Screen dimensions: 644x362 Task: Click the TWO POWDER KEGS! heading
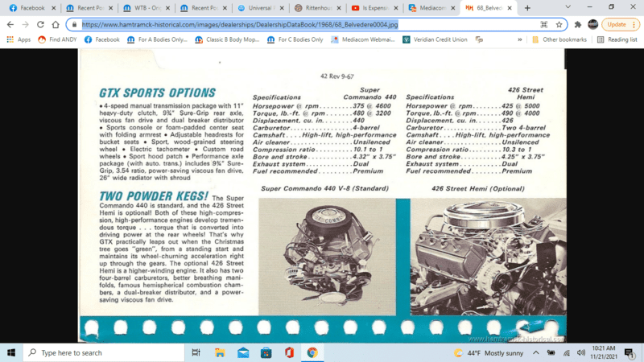click(x=154, y=196)
